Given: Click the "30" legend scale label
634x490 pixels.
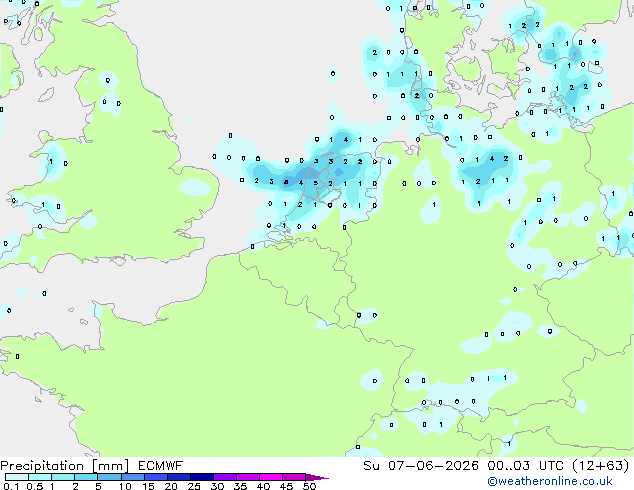Looking at the screenshot, I should [217, 486].
